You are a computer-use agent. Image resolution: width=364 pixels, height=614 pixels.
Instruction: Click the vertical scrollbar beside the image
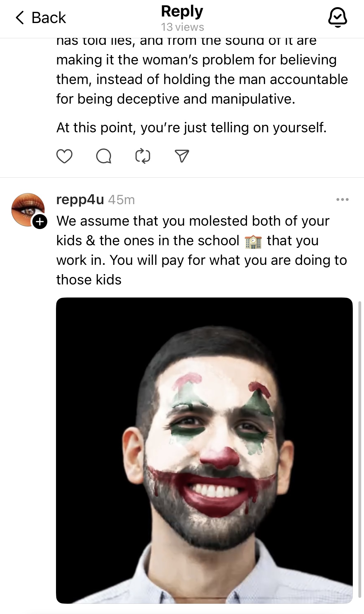pyautogui.click(x=360, y=450)
